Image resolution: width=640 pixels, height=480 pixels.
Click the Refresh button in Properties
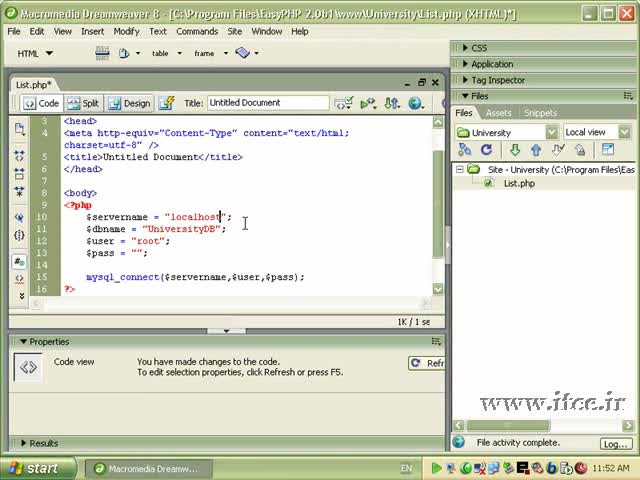click(426, 363)
